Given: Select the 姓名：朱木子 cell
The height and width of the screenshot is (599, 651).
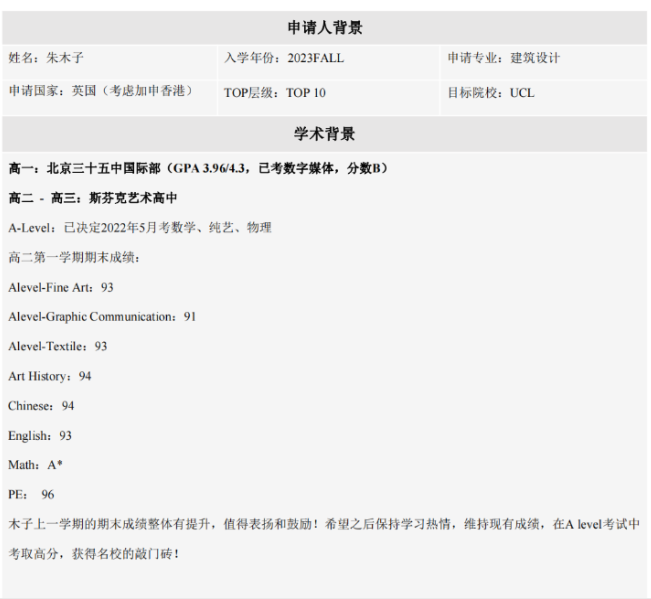Looking at the screenshot, I should 47,58.
